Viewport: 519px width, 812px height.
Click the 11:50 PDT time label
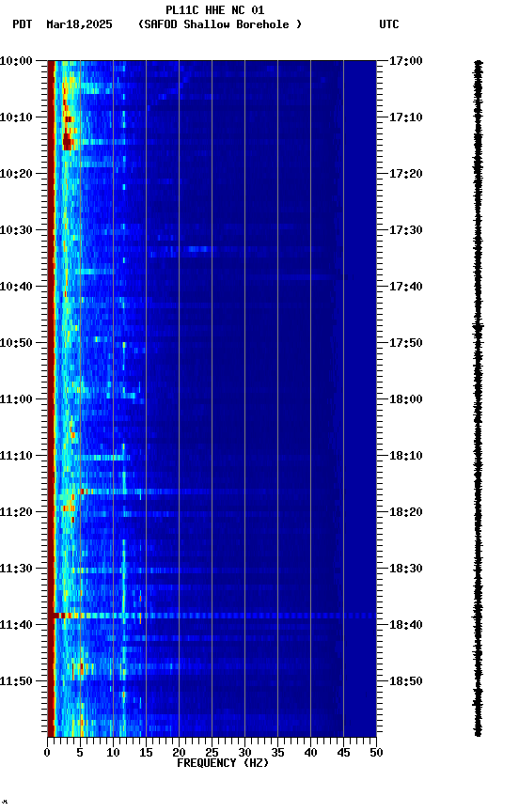coord(16,681)
